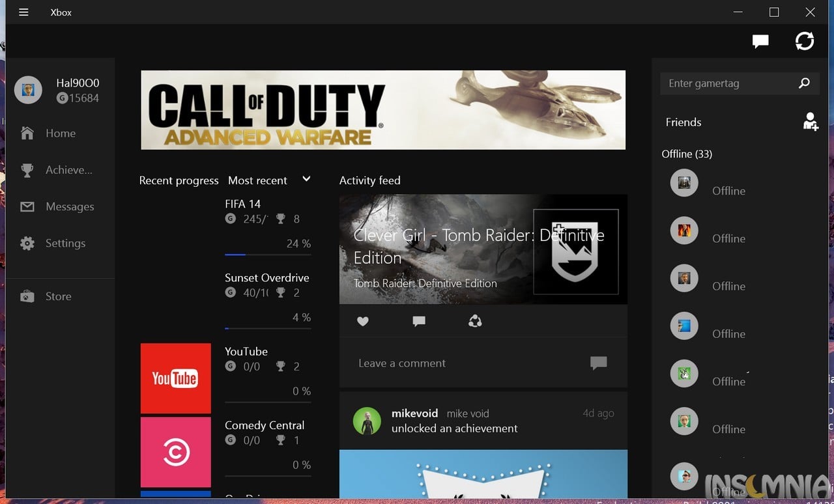Click the Sunset Overdrive progress bar

click(268, 328)
